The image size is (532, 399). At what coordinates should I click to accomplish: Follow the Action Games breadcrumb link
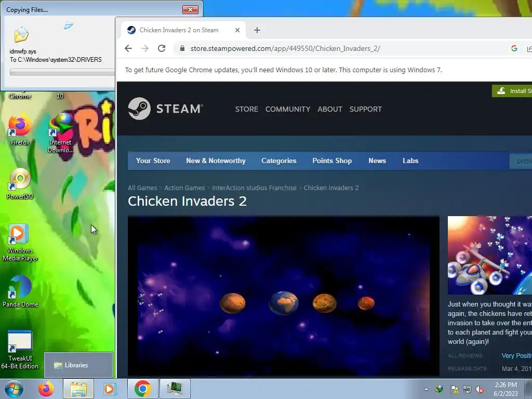(184, 188)
